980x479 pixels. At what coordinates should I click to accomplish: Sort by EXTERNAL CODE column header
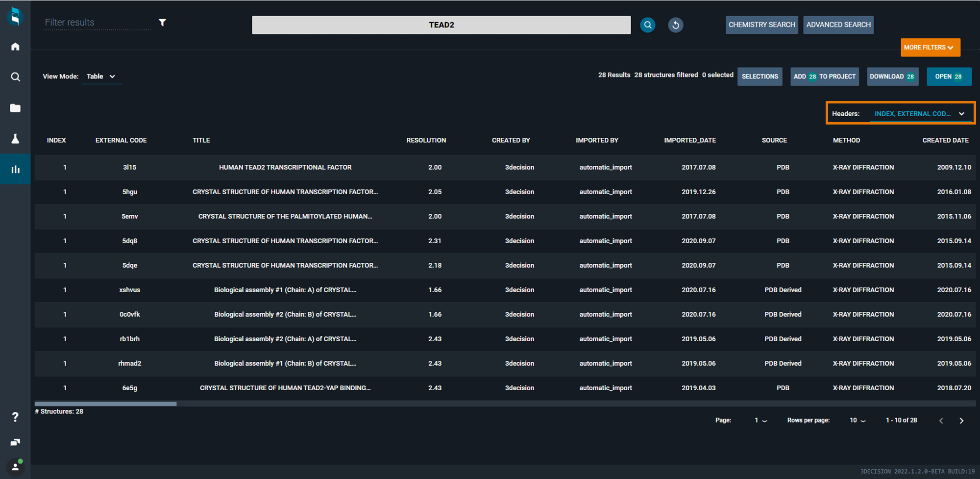(121, 140)
